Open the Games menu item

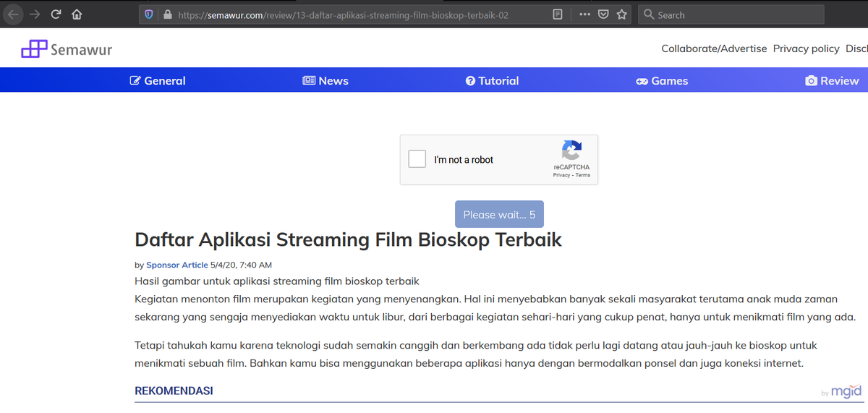pos(662,81)
